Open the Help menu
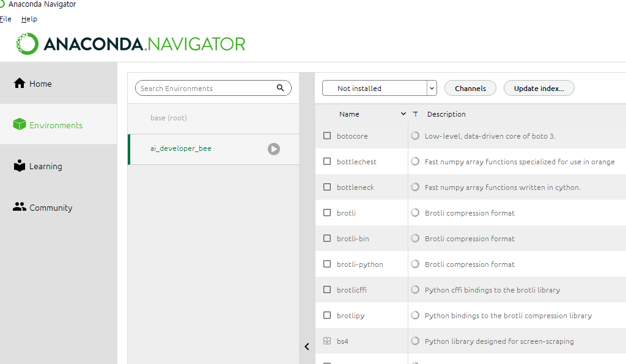 (29, 19)
